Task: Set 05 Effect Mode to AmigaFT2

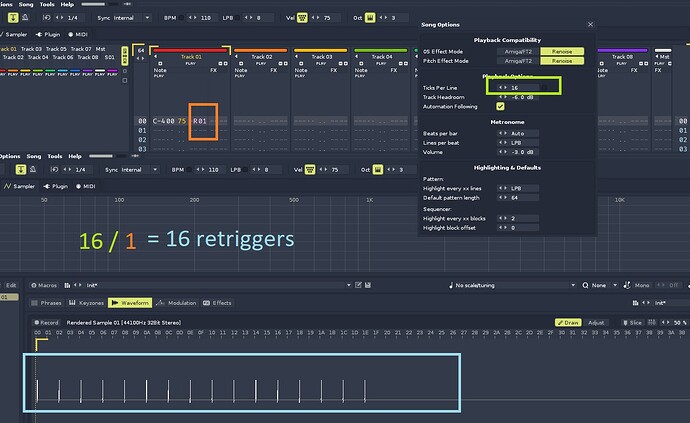Action: tap(518, 51)
